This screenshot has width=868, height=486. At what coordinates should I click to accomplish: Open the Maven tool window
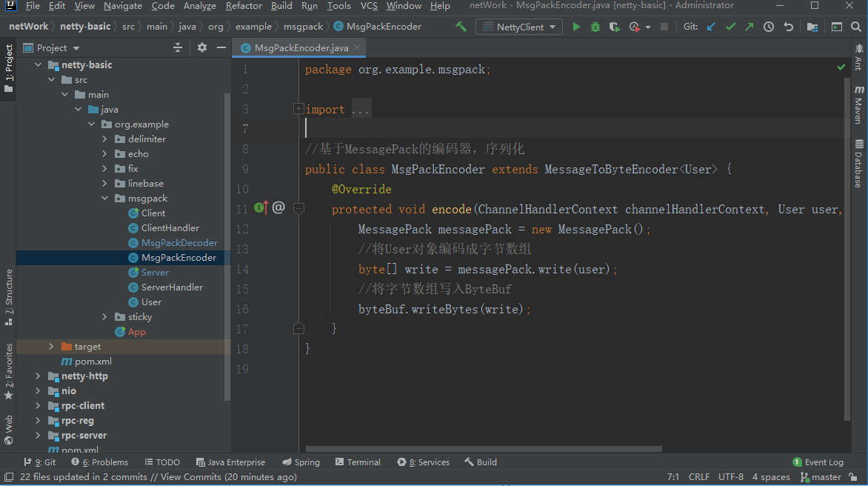click(x=858, y=104)
